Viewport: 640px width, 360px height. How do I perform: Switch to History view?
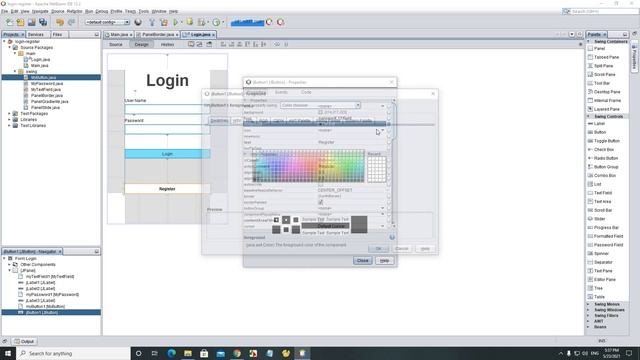point(167,44)
